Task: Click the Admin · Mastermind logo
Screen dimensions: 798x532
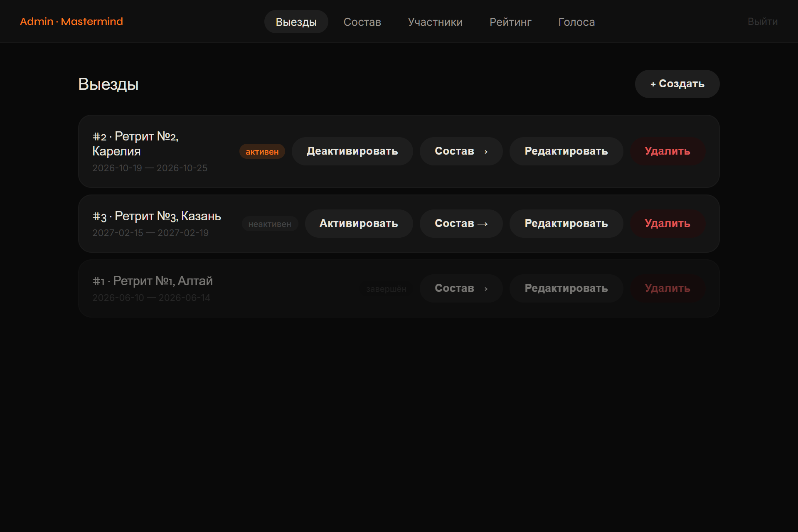Action: point(71,22)
